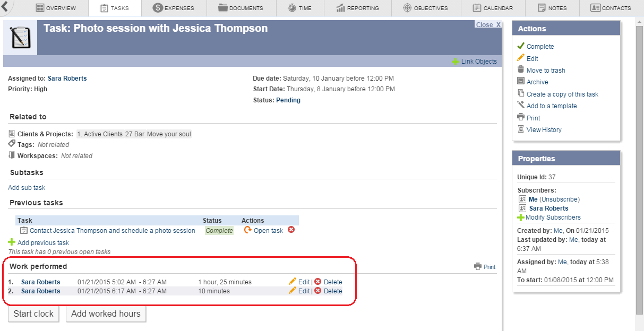
Task: Open the Pending status link
Action: tap(288, 100)
